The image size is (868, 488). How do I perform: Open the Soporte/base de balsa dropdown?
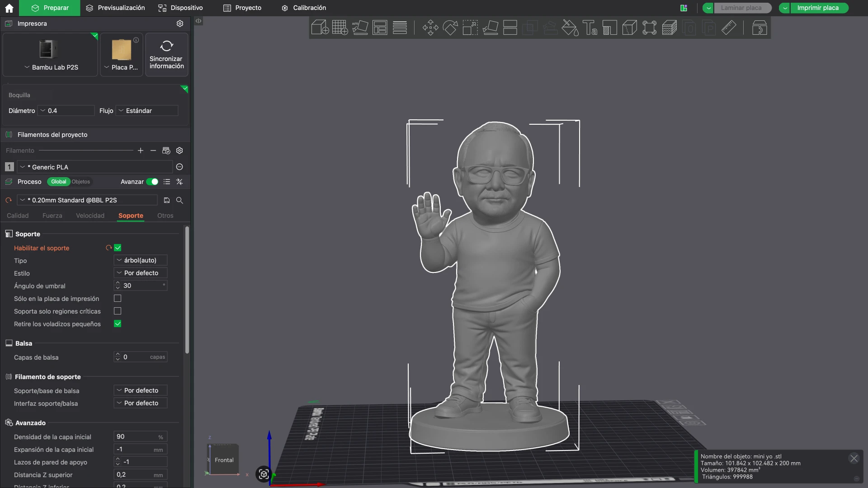141,390
